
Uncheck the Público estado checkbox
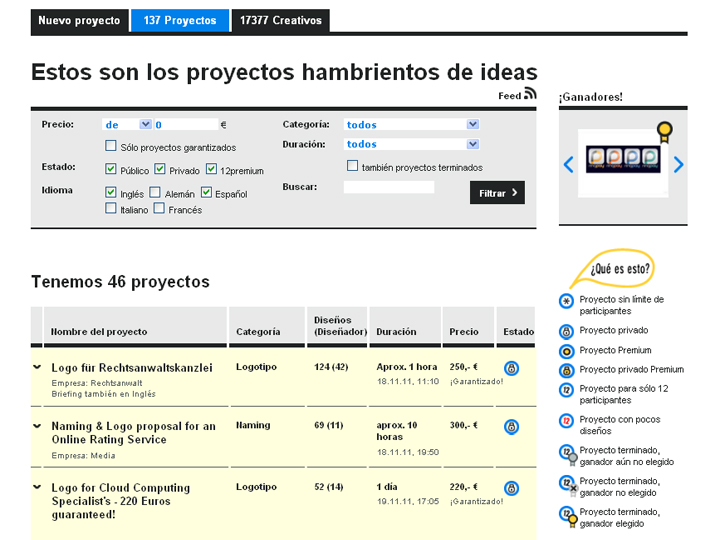pyautogui.click(x=111, y=170)
